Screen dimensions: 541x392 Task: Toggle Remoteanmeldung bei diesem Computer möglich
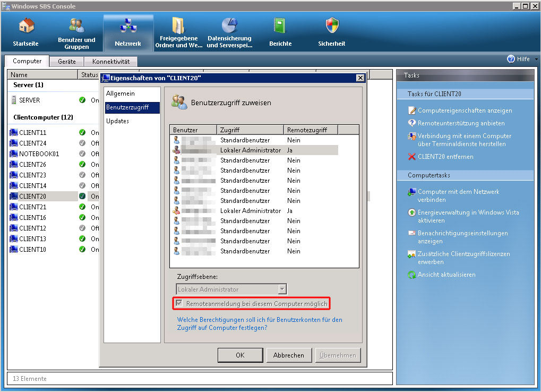tap(179, 303)
